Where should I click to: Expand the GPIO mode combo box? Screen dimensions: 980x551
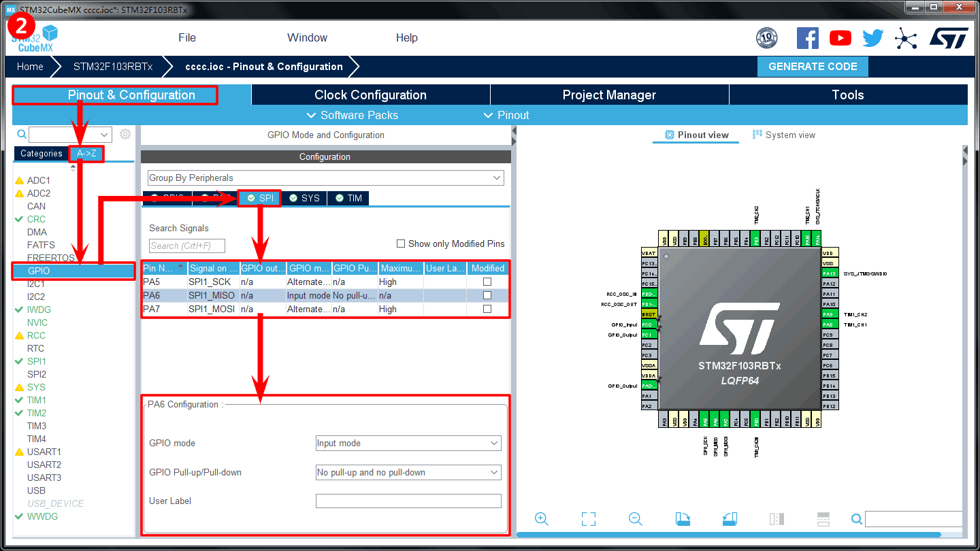tap(408, 444)
